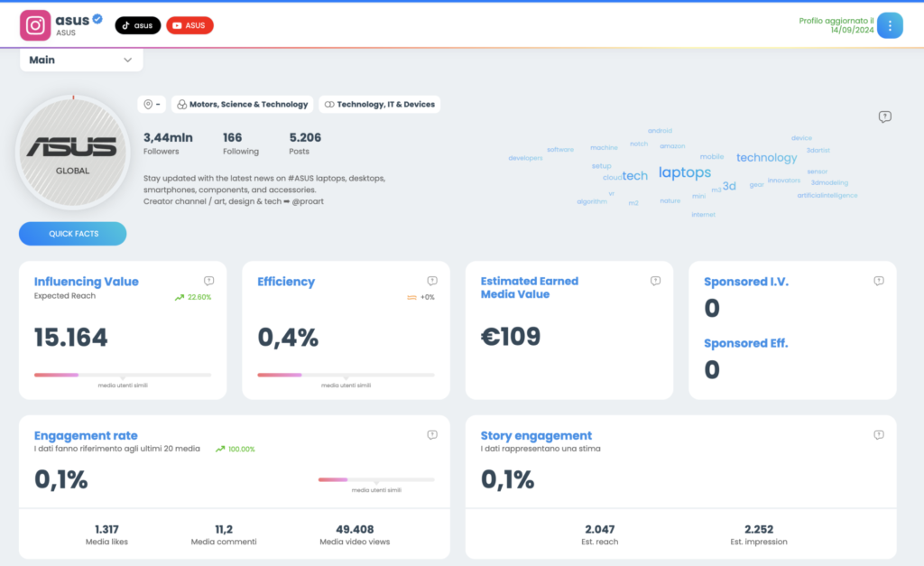Image resolution: width=924 pixels, height=566 pixels.
Task: Open Efficiency help icon
Action: 432,281
